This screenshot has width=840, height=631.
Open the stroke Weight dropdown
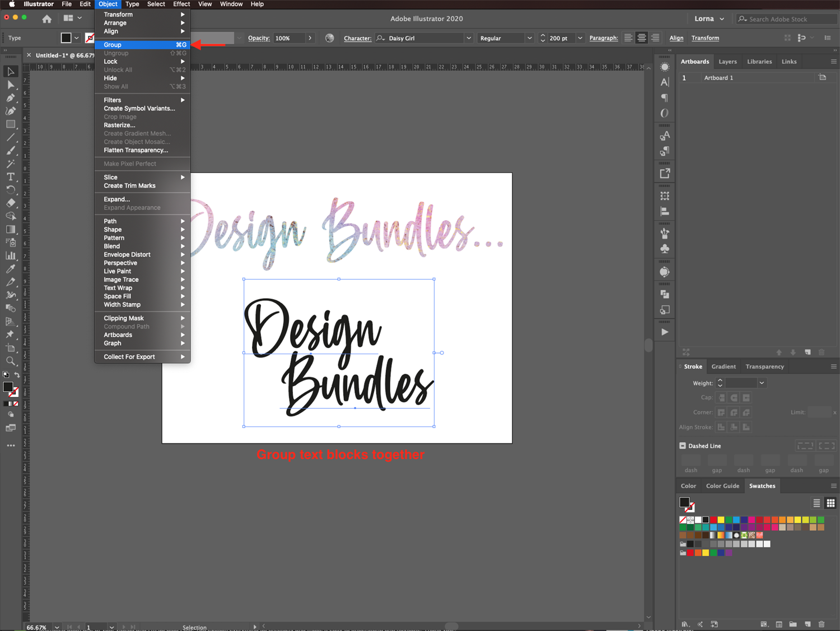[x=762, y=383]
